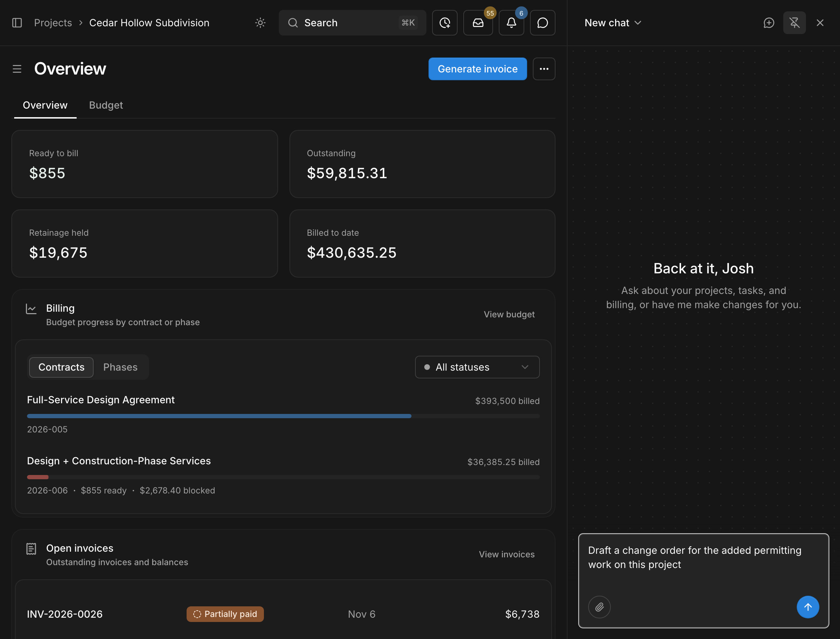Open the Billed to date card

click(x=422, y=244)
